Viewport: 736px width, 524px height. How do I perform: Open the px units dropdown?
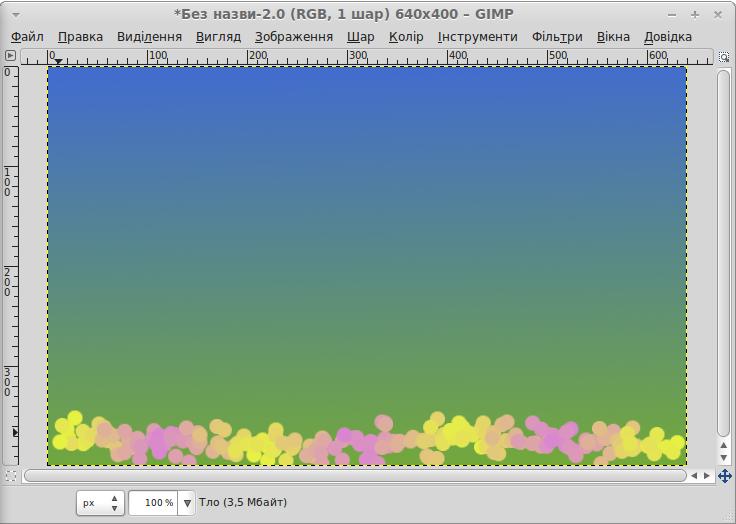100,503
